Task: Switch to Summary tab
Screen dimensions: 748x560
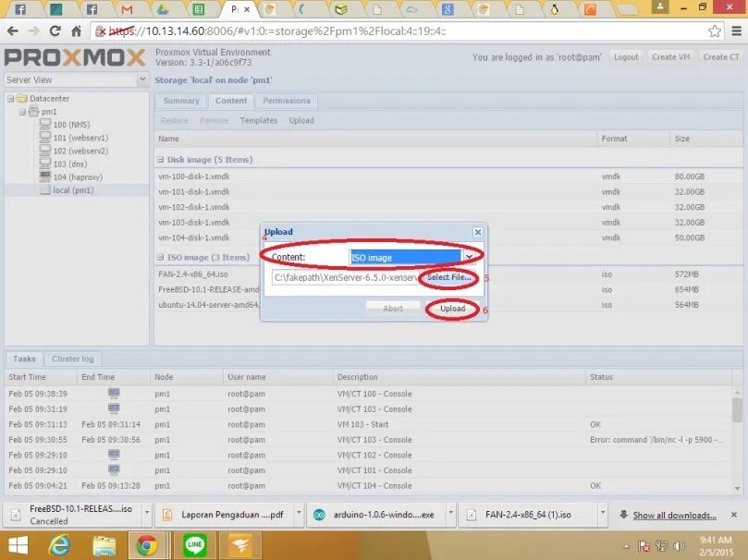Action: pyautogui.click(x=181, y=101)
